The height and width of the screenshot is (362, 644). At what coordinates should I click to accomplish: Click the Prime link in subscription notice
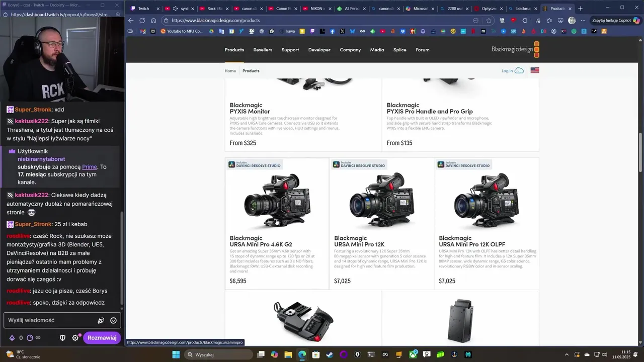90,167
